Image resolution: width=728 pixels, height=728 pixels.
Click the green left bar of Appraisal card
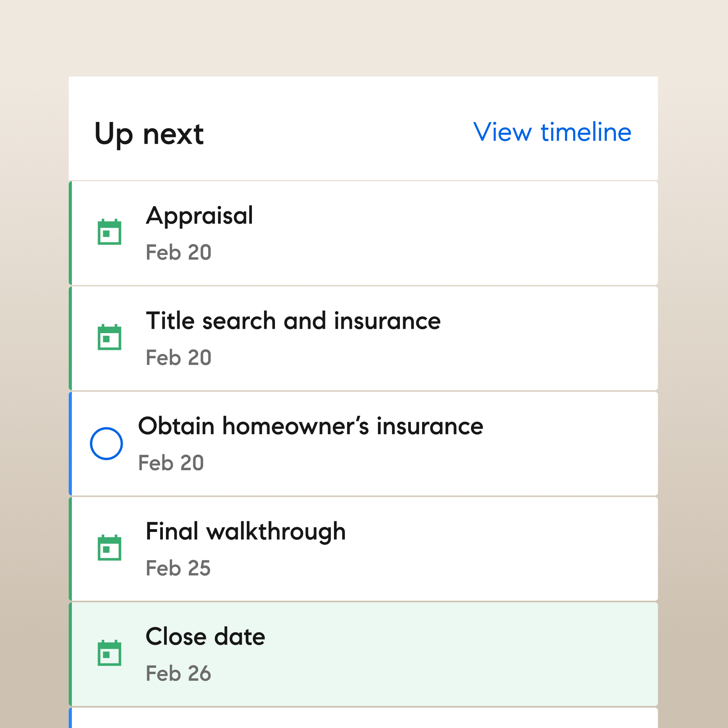tap(70, 233)
